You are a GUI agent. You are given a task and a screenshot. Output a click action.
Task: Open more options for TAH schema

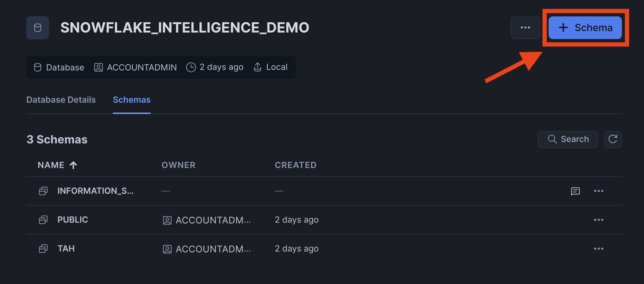(598, 249)
